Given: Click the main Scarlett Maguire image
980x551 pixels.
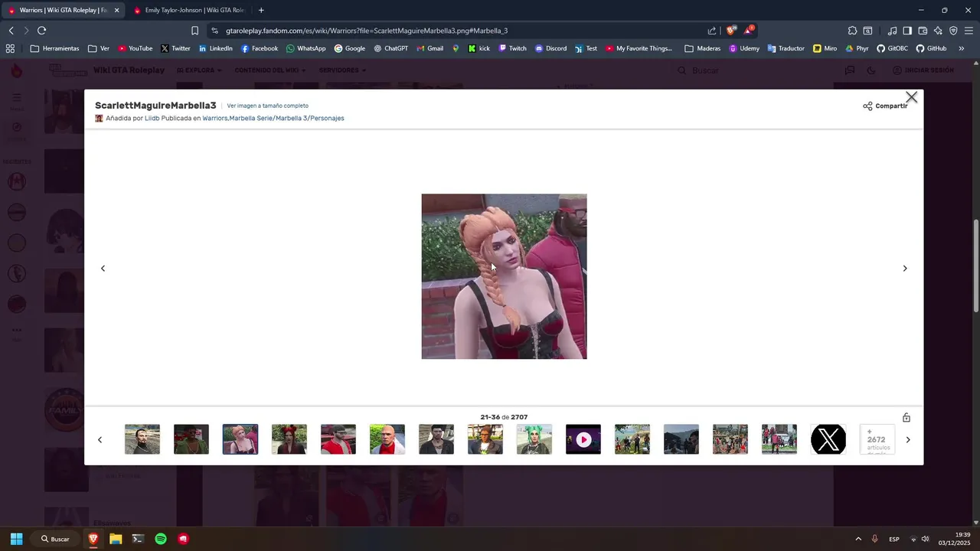Looking at the screenshot, I should coord(504,276).
